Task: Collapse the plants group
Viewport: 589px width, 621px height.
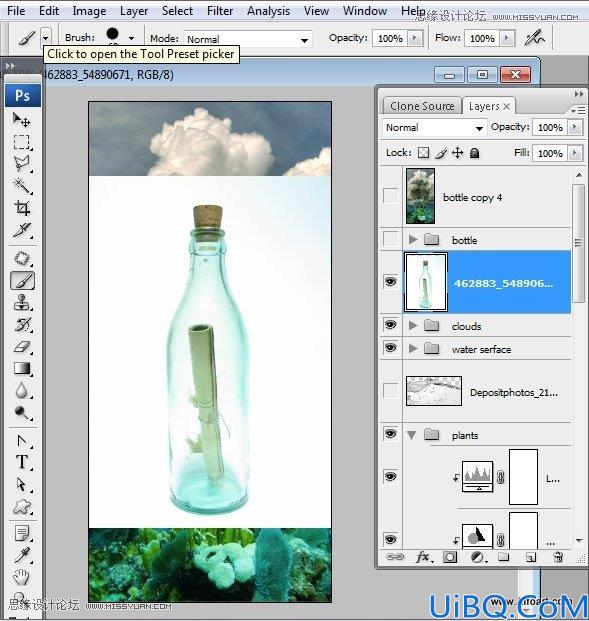Action: [412, 435]
